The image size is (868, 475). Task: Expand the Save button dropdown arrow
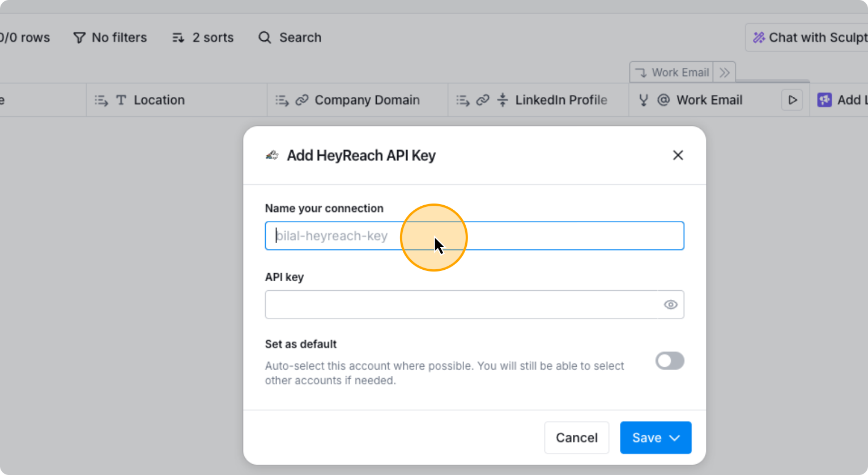coord(675,438)
